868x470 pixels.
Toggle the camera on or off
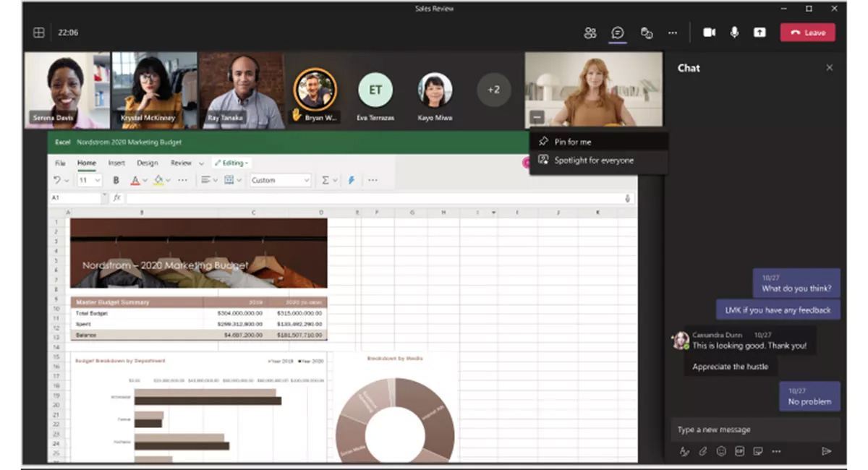(710, 33)
